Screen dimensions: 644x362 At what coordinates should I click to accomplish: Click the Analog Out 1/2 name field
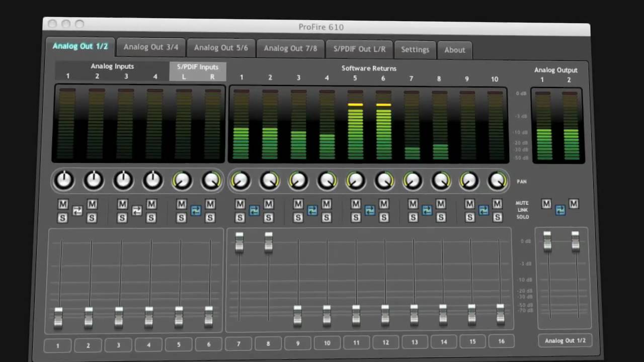point(565,340)
